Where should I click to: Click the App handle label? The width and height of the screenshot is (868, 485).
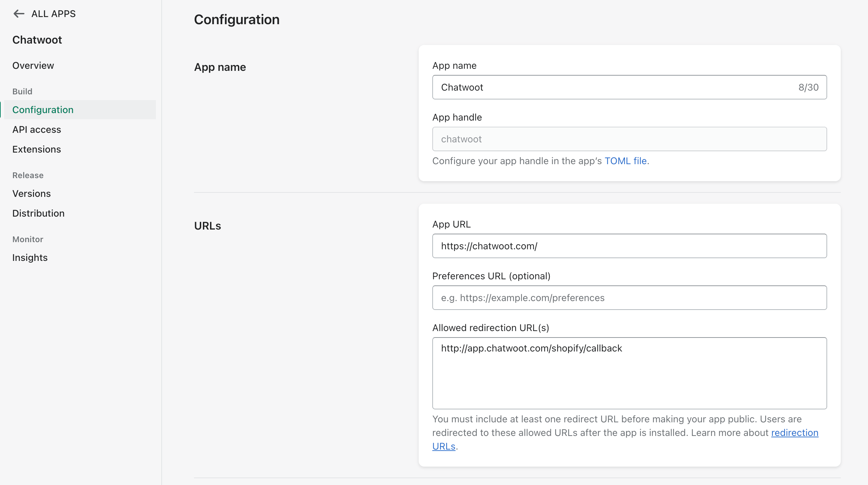[x=457, y=117]
